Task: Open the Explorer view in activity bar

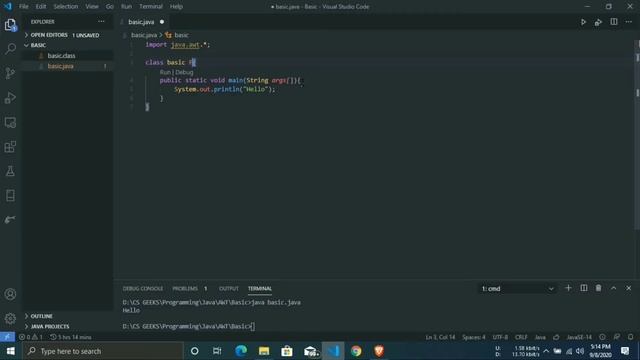Action: click(10, 25)
